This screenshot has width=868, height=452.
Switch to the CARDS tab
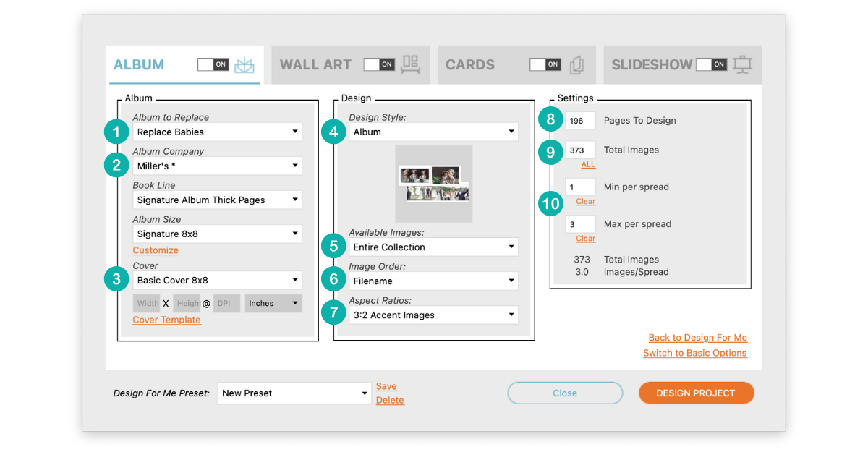470,64
